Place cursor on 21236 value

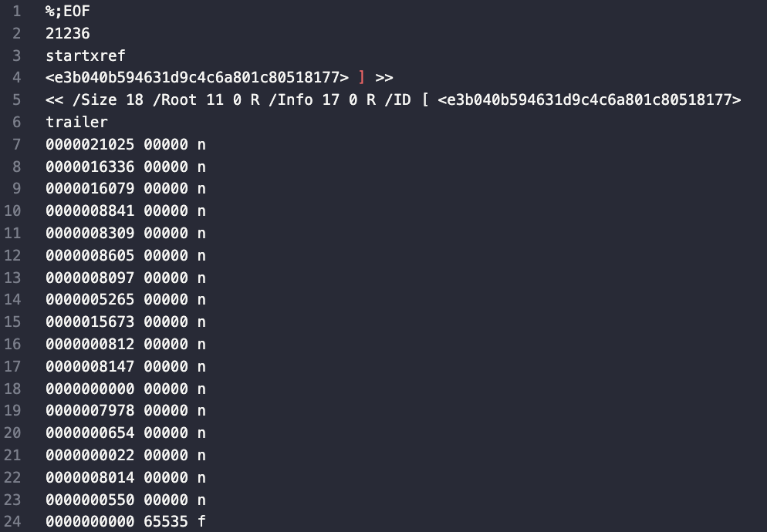pos(67,33)
